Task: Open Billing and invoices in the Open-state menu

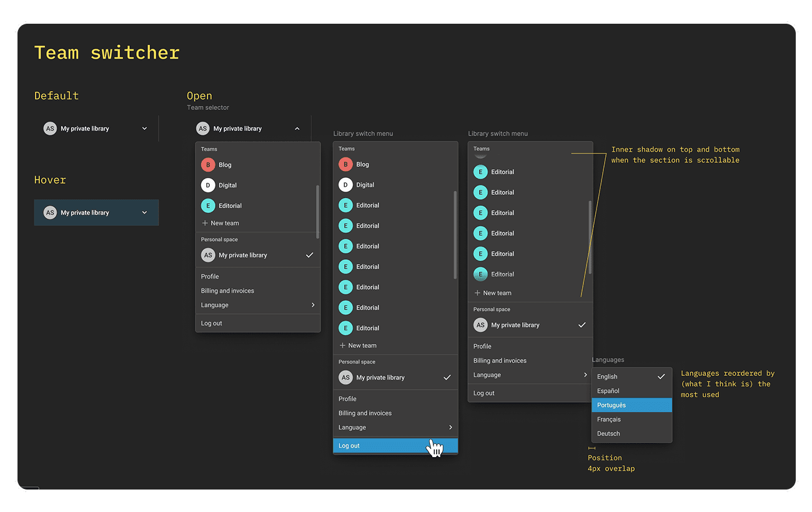Action: coord(257,291)
